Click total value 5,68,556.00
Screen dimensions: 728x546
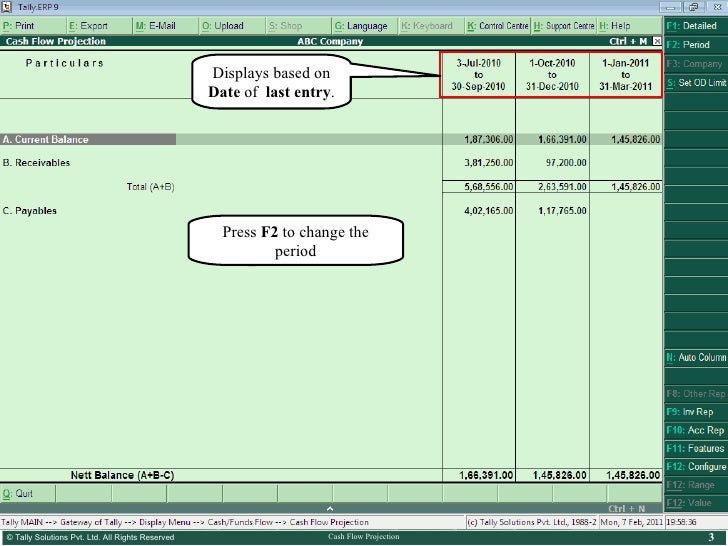[489, 187]
